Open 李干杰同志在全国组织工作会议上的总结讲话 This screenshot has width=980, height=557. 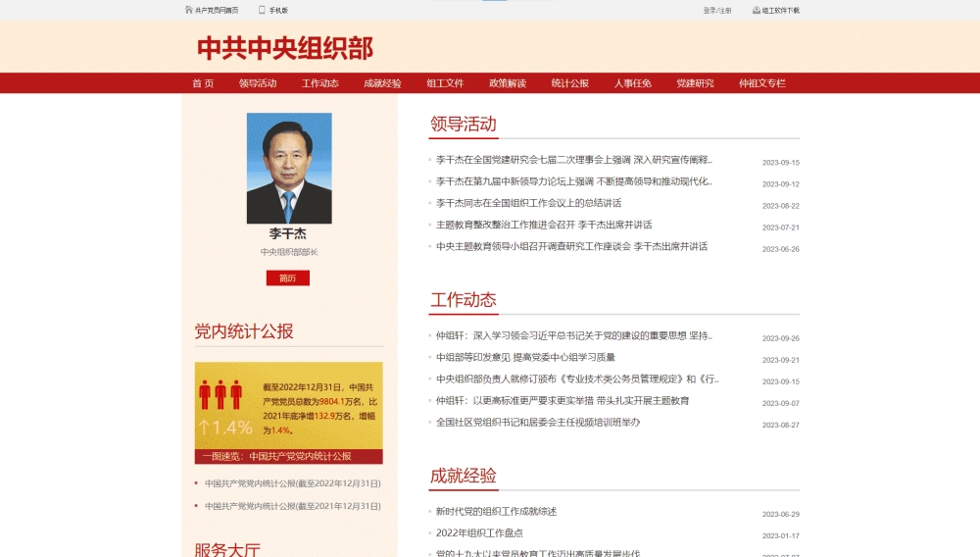(x=529, y=203)
